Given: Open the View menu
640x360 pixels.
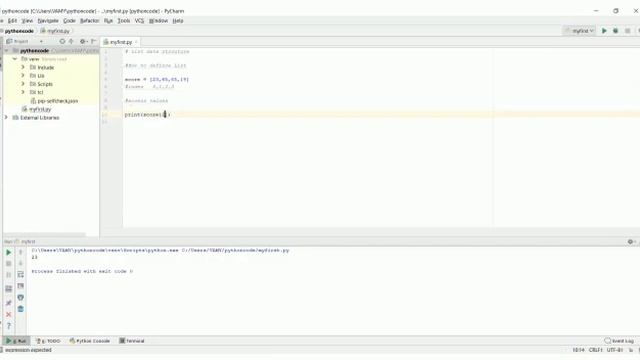Looking at the screenshot, I should 27,21.
